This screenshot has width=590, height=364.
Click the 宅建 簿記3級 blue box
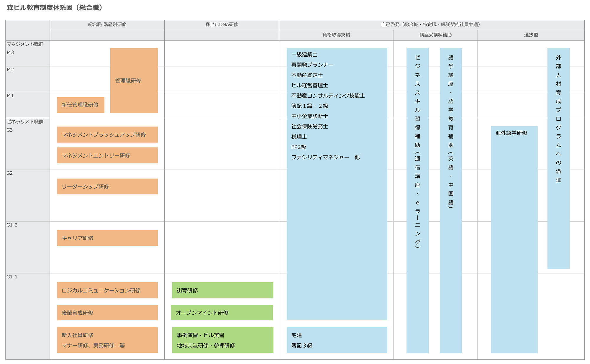coord(337,340)
